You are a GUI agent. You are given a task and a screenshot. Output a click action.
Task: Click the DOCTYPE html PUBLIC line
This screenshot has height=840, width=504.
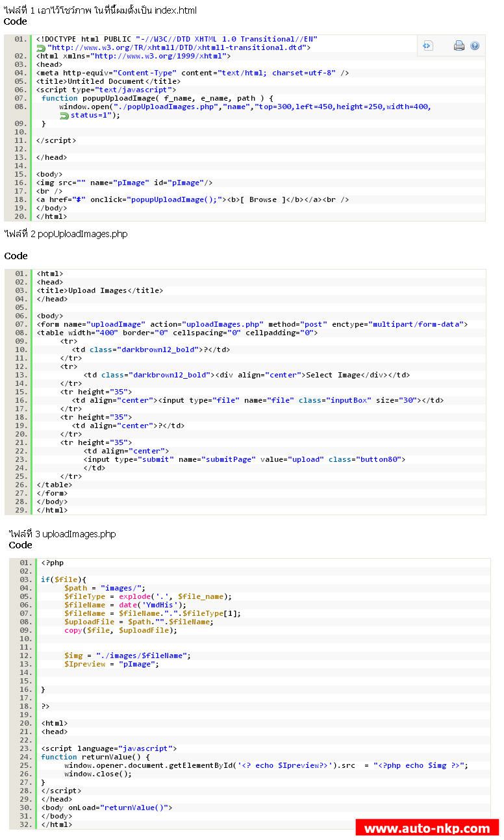click(177, 39)
